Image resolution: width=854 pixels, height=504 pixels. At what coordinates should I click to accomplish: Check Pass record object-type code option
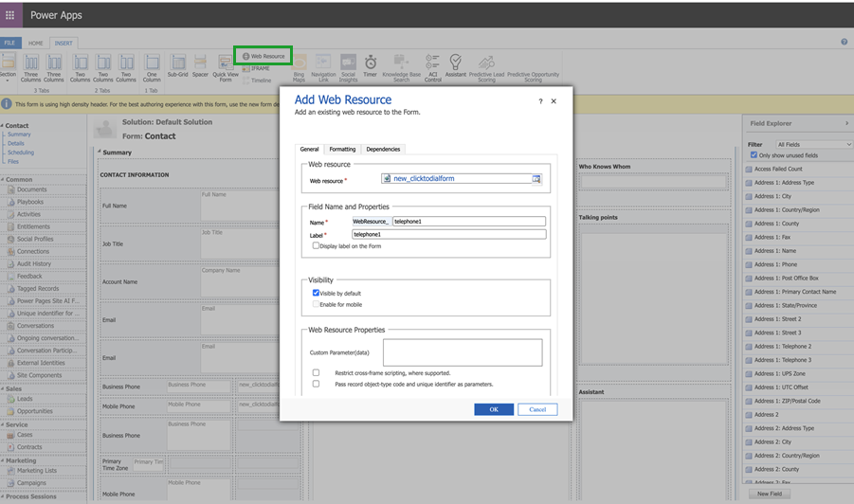(x=316, y=384)
